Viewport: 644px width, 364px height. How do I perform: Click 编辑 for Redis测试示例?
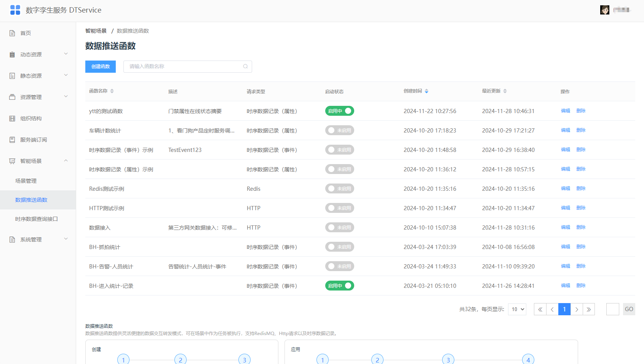point(566,188)
